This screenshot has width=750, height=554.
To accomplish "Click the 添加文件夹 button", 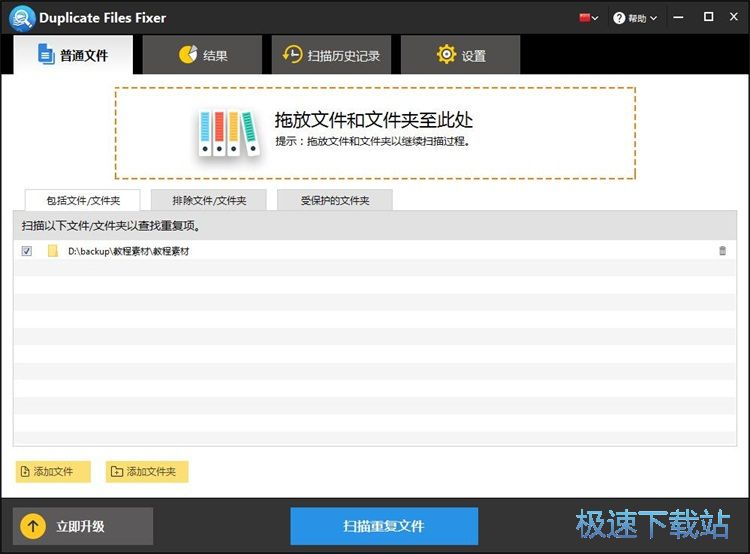I will (147, 472).
